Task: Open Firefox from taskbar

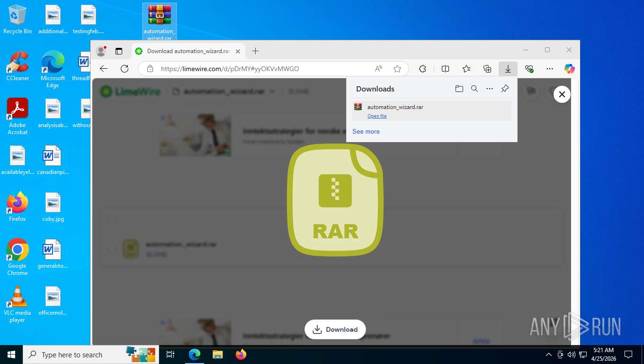Action: [x=241, y=355]
